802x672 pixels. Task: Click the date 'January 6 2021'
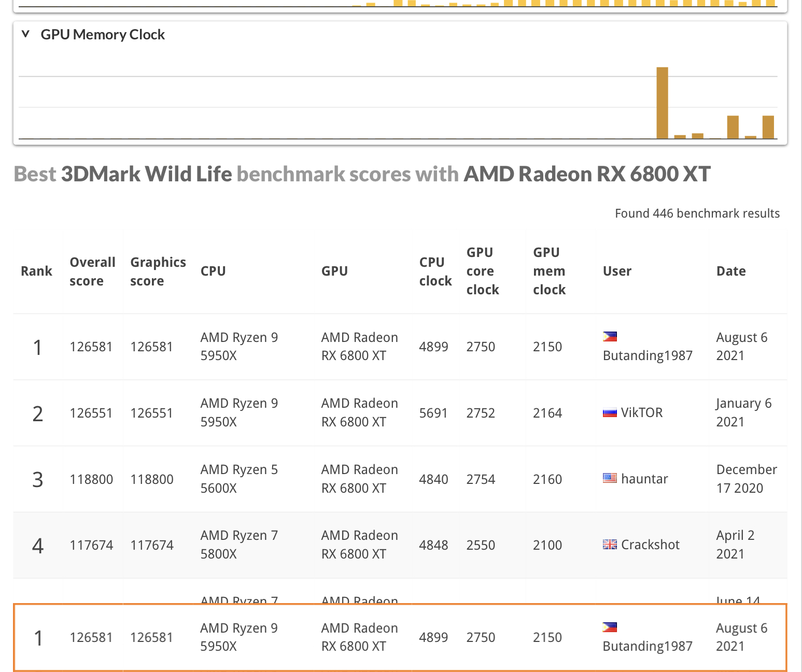(x=744, y=412)
